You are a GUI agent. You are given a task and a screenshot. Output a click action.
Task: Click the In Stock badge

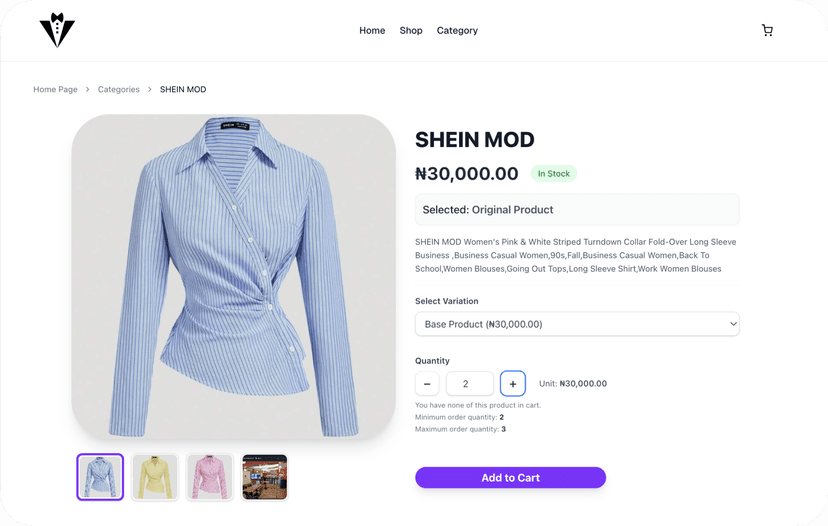coord(554,174)
